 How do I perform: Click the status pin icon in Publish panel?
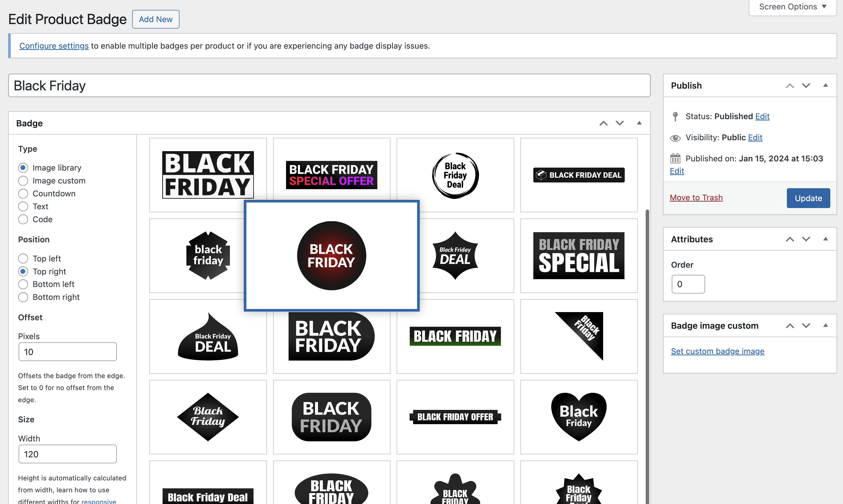click(x=675, y=116)
